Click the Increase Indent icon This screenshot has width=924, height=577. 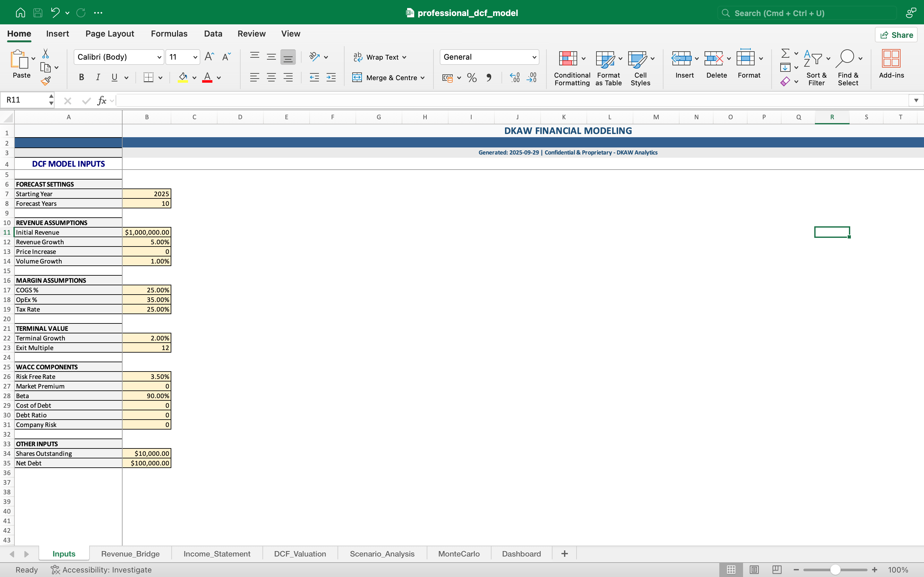coord(331,78)
